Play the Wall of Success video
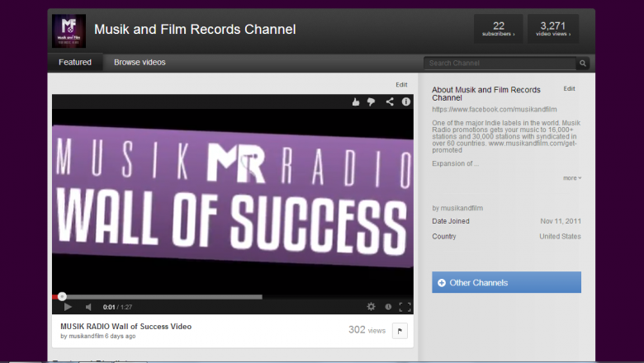Image resolution: width=644 pixels, height=363 pixels. 68,307
